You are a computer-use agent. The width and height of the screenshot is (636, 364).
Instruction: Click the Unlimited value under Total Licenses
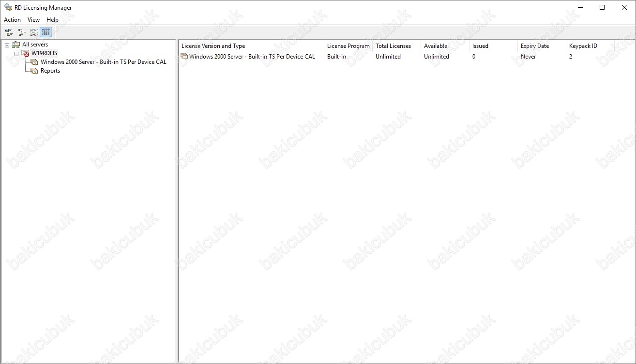tap(388, 57)
